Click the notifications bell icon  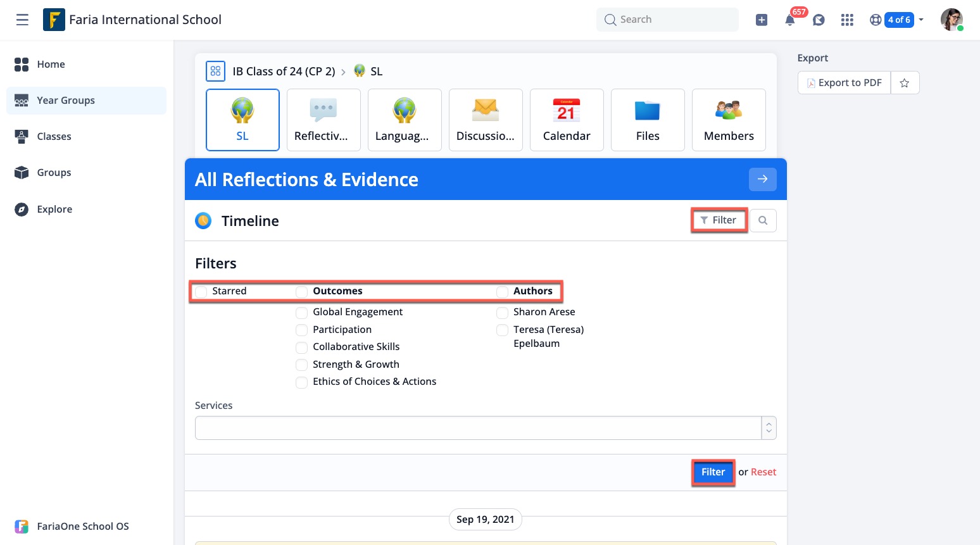(x=790, y=20)
